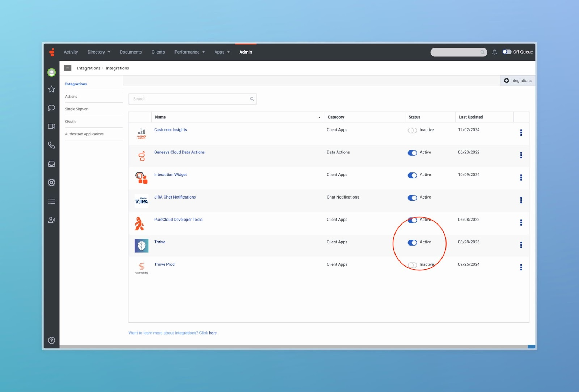The image size is (579, 392).
Task: Enable the Customer Insights status toggle
Action: click(x=412, y=131)
